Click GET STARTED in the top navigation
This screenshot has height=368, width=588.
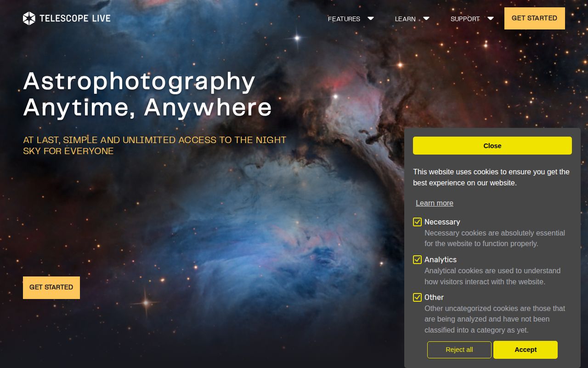click(534, 18)
